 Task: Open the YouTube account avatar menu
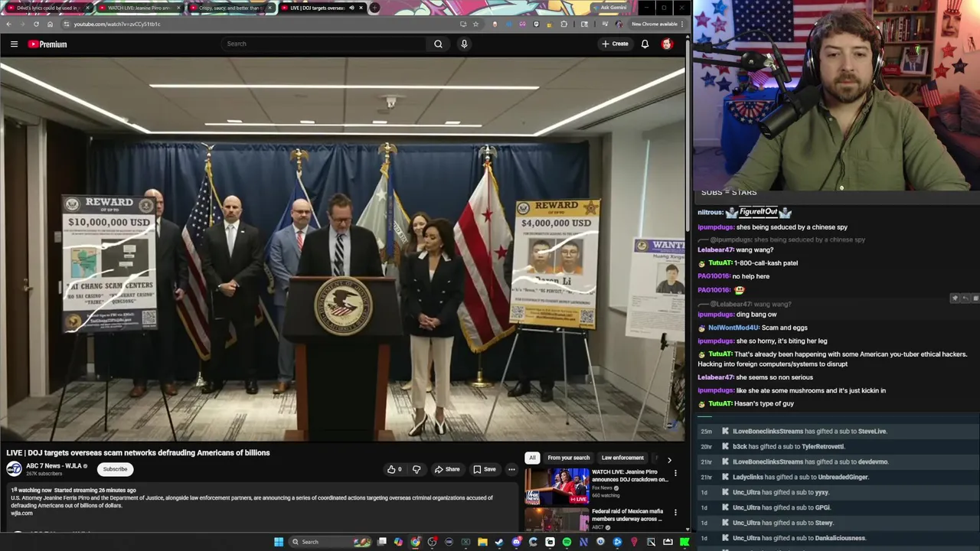click(667, 44)
